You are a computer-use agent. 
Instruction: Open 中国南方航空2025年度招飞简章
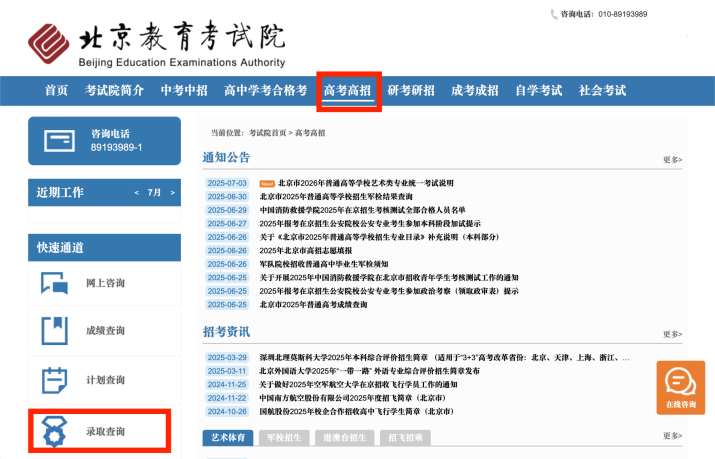(x=352, y=398)
